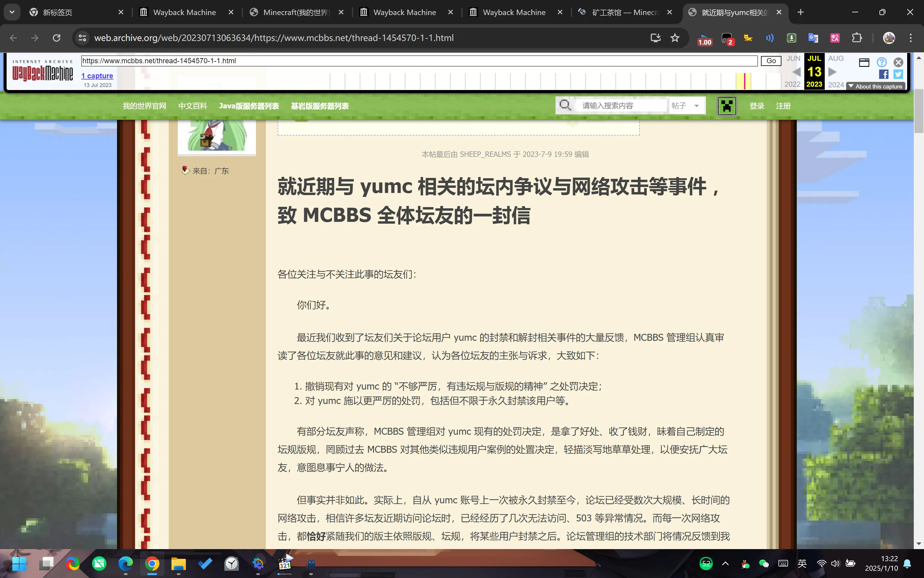Open Windows Start menu
Screen dimensions: 924x578
tap(19, 564)
